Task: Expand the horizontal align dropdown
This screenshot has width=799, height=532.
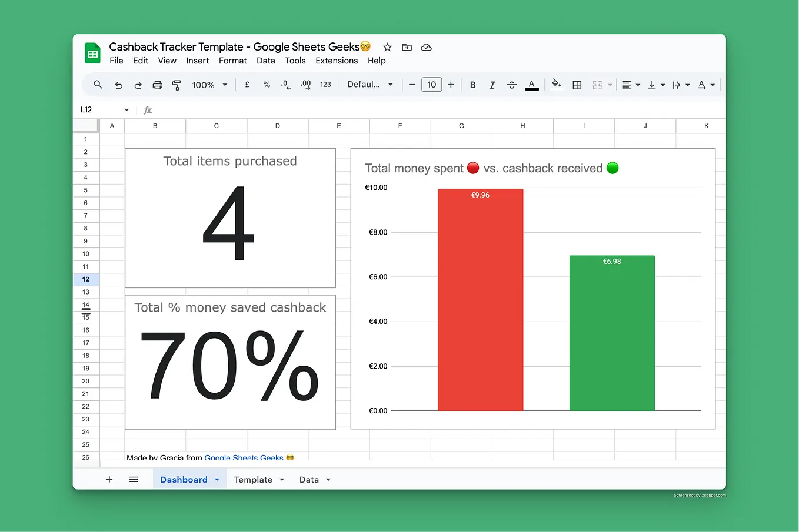Action: click(638, 85)
